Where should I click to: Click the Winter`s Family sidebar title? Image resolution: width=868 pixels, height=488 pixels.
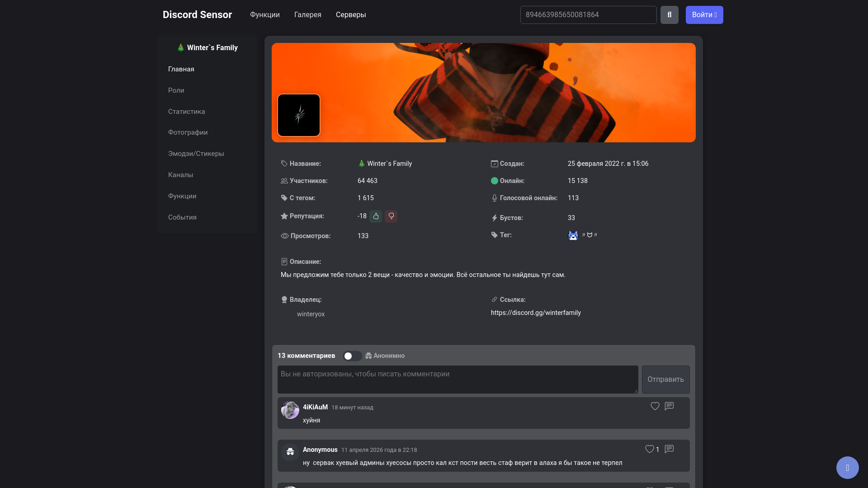point(207,48)
